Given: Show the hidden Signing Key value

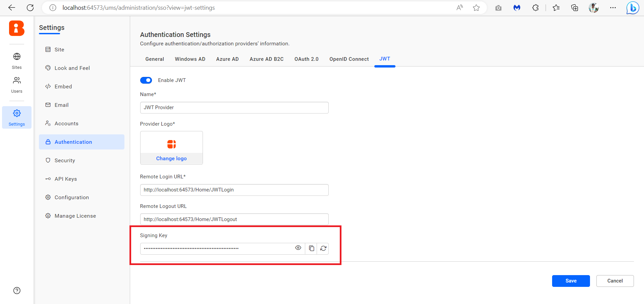Looking at the screenshot, I should pyautogui.click(x=298, y=248).
